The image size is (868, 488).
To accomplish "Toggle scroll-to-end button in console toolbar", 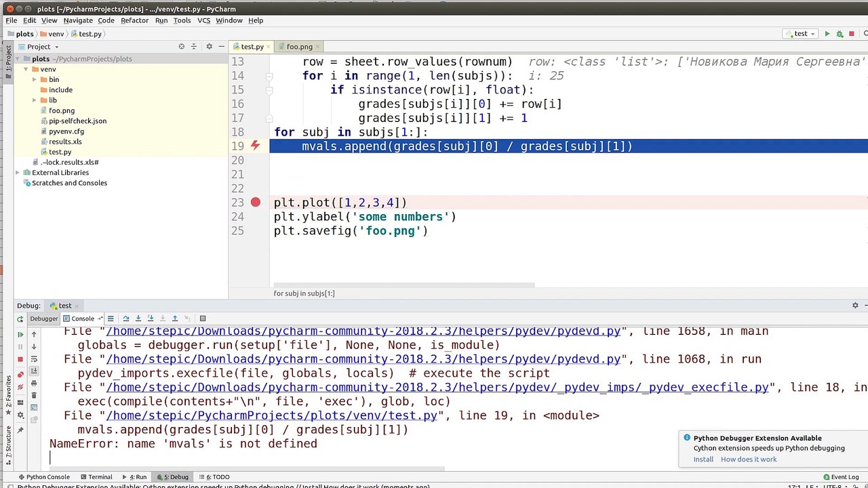I will pos(35,371).
